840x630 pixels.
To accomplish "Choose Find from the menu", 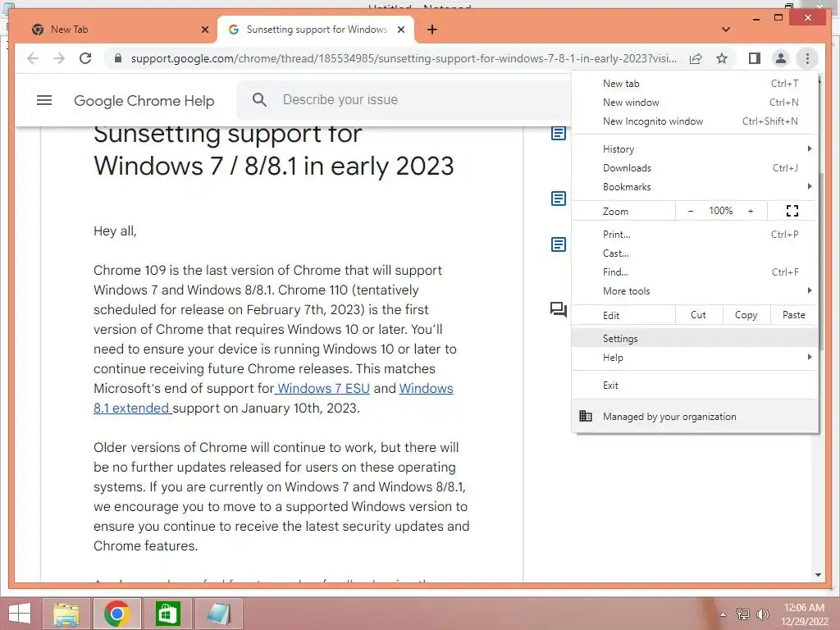I will click(695, 272).
